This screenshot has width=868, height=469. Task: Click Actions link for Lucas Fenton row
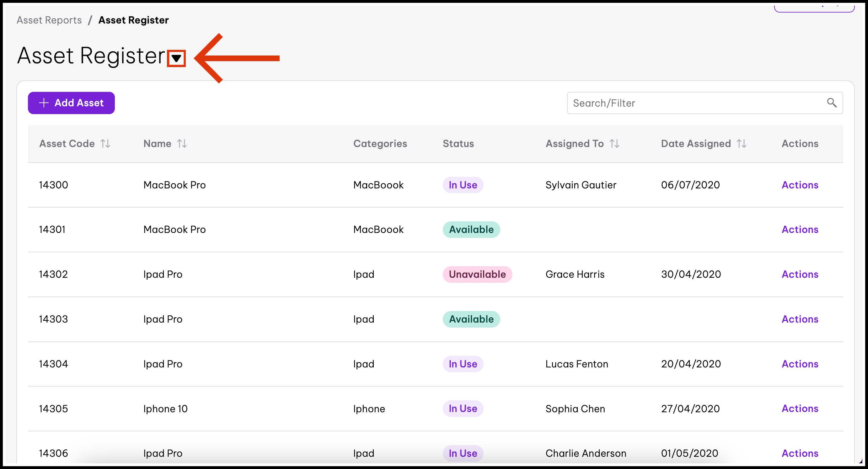tap(800, 364)
